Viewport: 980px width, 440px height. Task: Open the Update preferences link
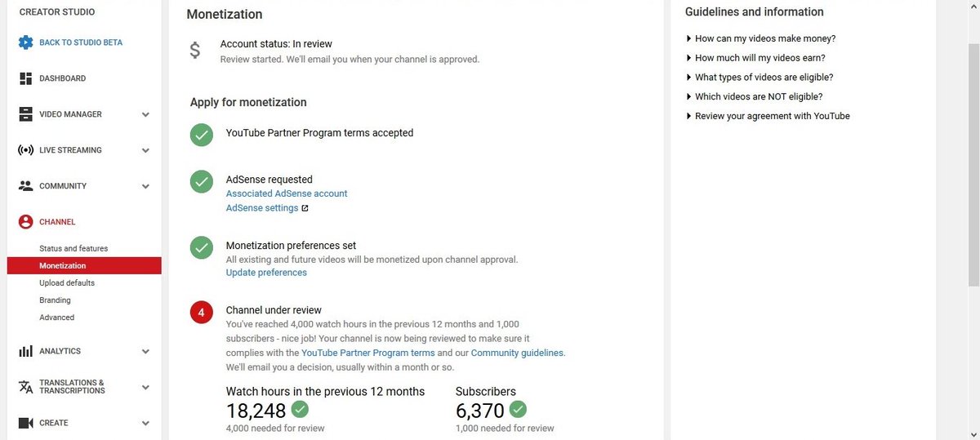point(266,273)
